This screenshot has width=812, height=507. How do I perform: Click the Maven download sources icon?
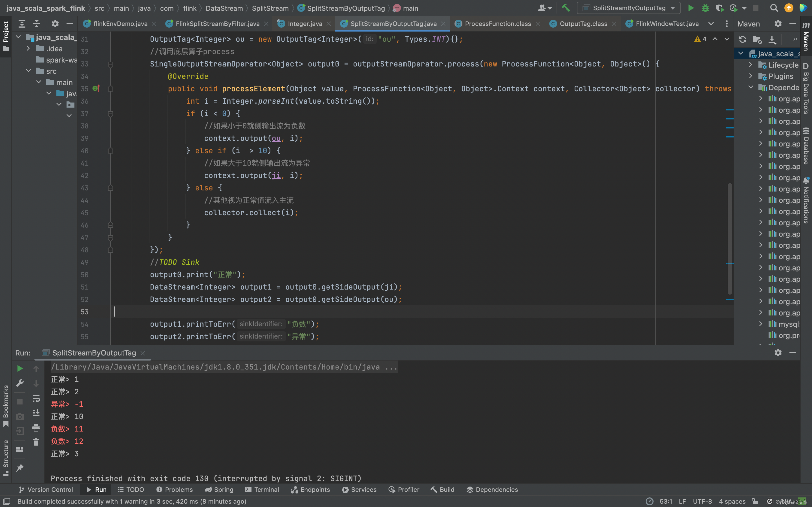(x=772, y=39)
